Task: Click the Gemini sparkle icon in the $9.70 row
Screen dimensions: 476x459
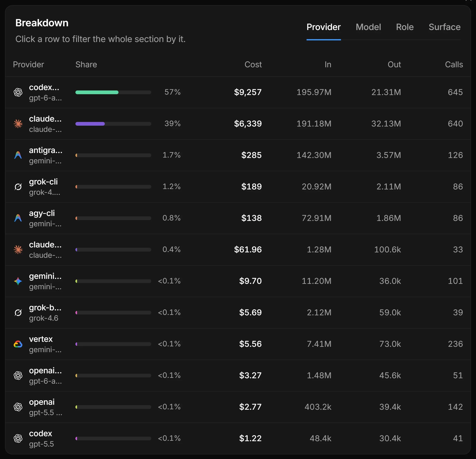Action: tap(18, 281)
